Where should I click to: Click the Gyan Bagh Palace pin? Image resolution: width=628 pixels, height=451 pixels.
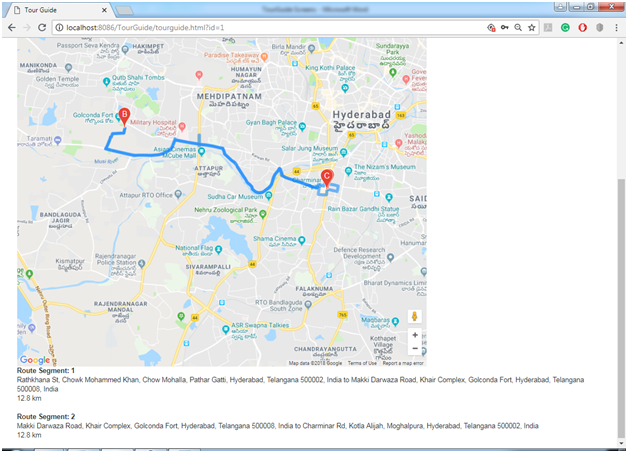[x=302, y=127]
